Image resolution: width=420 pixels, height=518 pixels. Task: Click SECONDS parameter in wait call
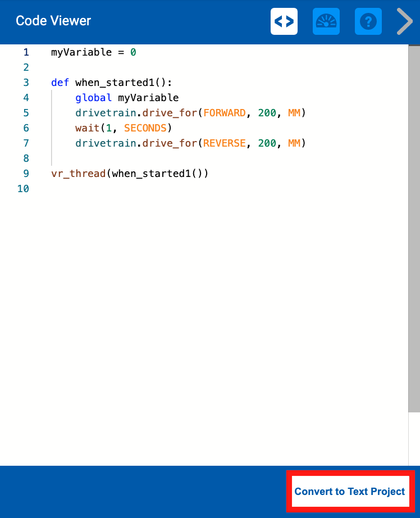click(x=145, y=128)
